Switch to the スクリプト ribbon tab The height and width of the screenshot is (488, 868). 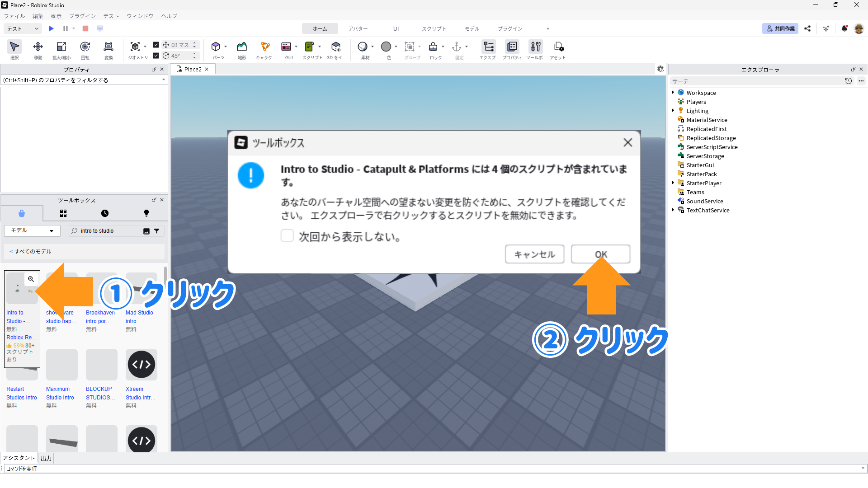434,28
